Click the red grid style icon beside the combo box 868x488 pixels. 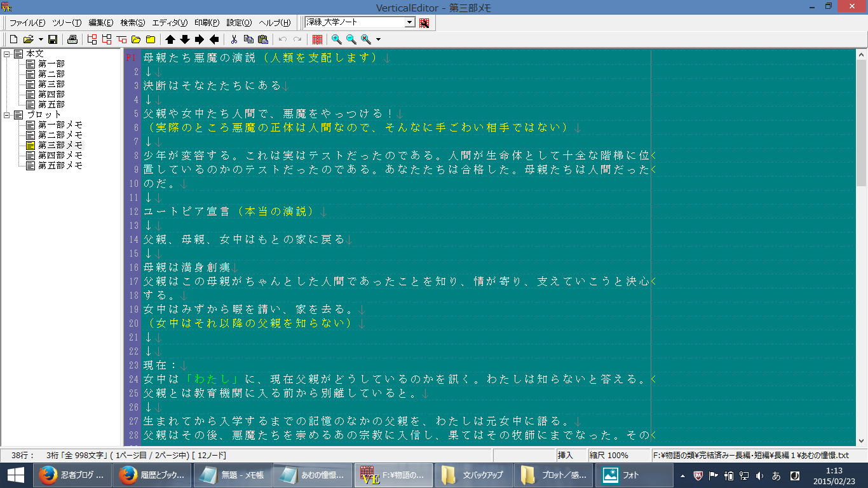pos(424,23)
